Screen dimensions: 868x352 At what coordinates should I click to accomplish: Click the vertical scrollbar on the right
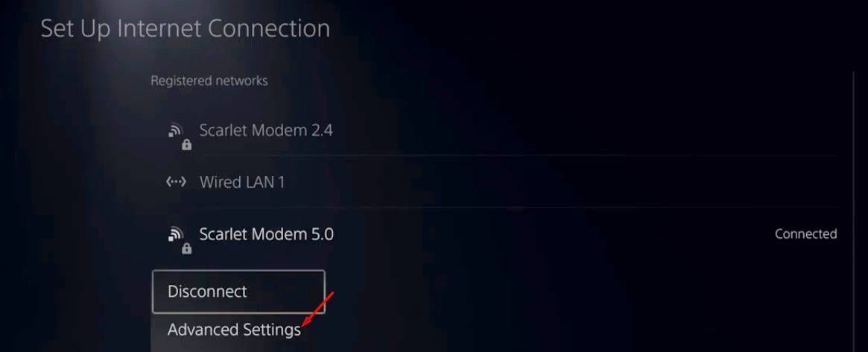855,210
